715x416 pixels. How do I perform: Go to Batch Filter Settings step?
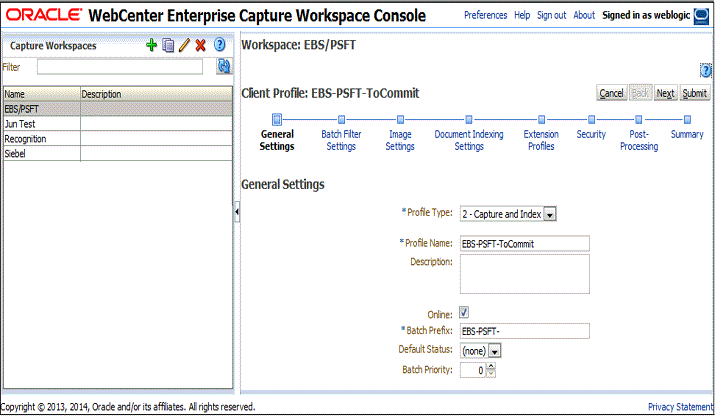click(341, 140)
